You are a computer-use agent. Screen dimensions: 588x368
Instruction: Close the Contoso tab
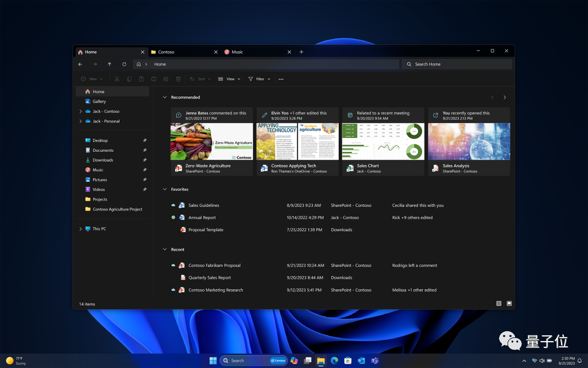pyautogui.click(x=216, y=52)
